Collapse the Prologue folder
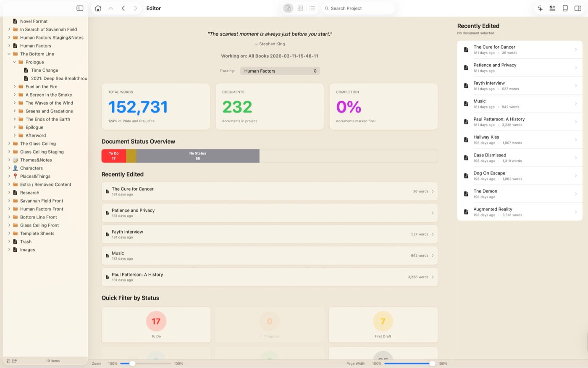 (x=15, y=62)
